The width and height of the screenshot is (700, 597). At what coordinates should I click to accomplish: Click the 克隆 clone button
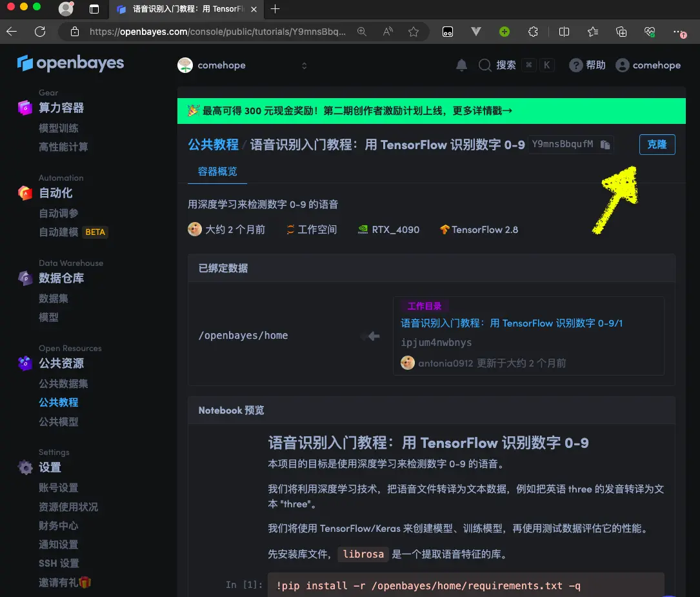tap(657, 145)
